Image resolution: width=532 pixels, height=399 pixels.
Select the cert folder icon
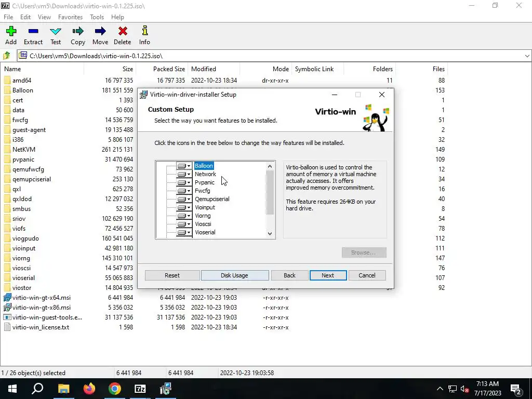pos(7,100)
